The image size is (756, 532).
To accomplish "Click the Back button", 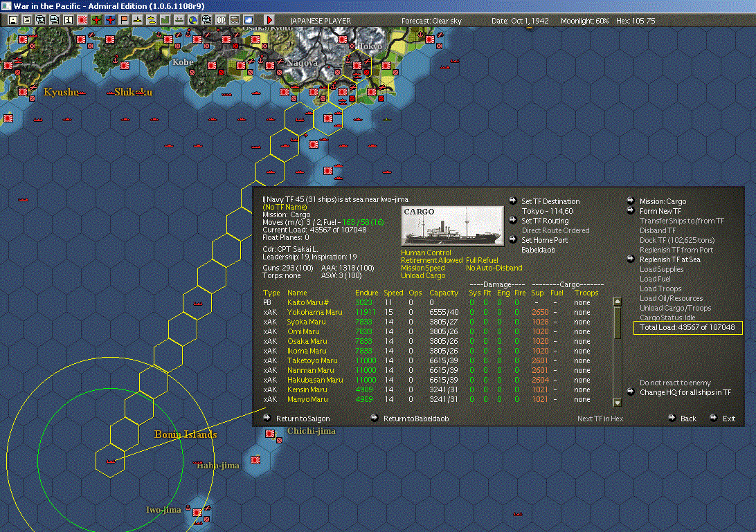I will (688, 419).
